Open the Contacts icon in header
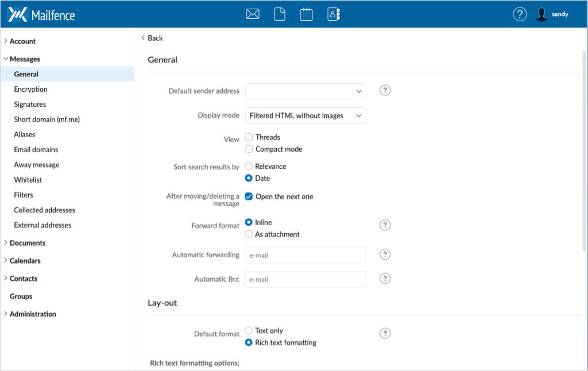The width and height of the screenshot is (588, 371). [334, 14]
